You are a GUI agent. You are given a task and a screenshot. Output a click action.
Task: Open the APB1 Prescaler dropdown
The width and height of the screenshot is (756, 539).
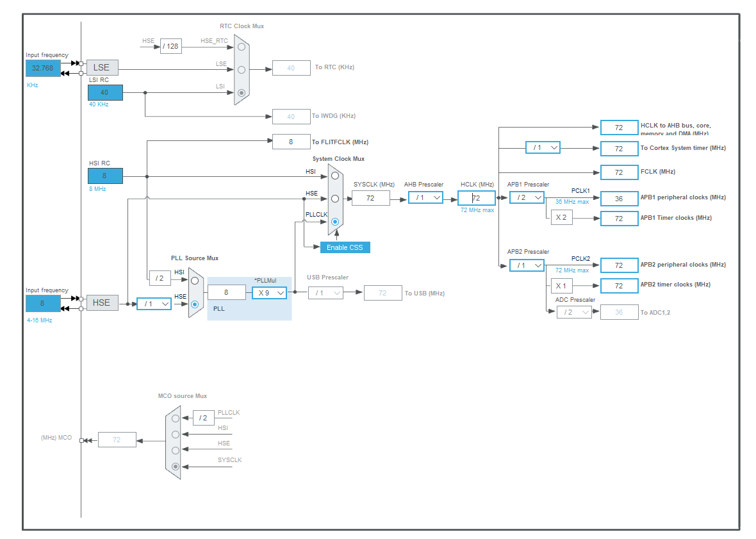(526, 197)
